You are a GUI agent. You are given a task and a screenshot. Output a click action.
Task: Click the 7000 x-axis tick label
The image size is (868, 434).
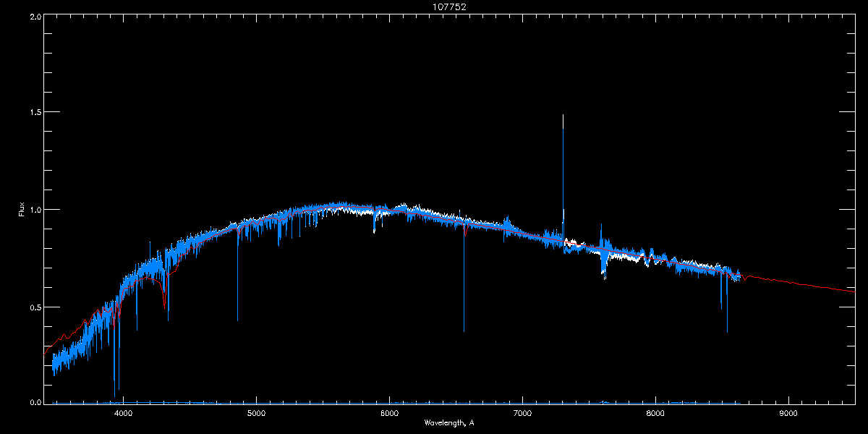point(522,414)
